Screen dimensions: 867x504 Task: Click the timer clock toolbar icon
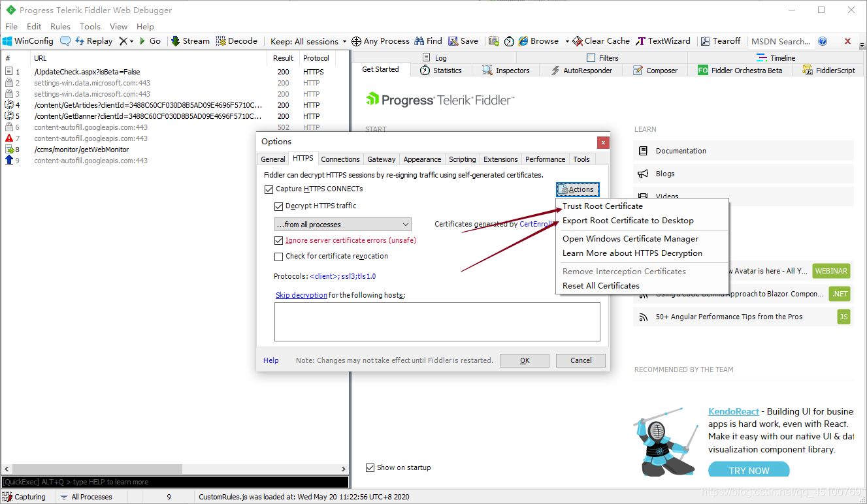(x=509, y=40)
